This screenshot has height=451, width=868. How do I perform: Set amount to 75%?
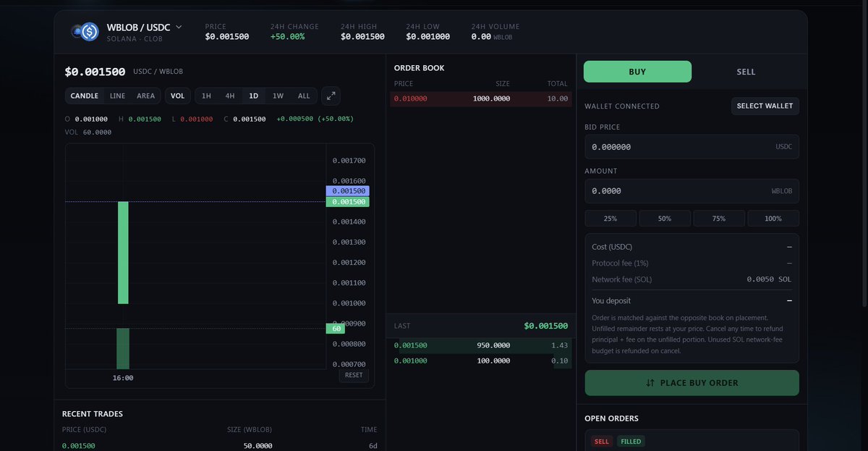pos(719,218)
